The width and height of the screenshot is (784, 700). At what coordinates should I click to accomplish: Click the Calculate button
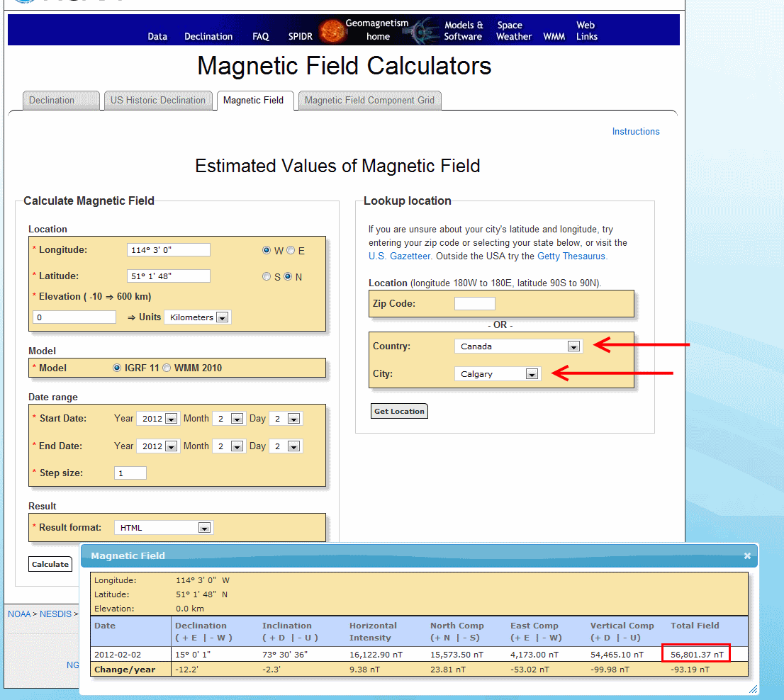pos(50,564)
